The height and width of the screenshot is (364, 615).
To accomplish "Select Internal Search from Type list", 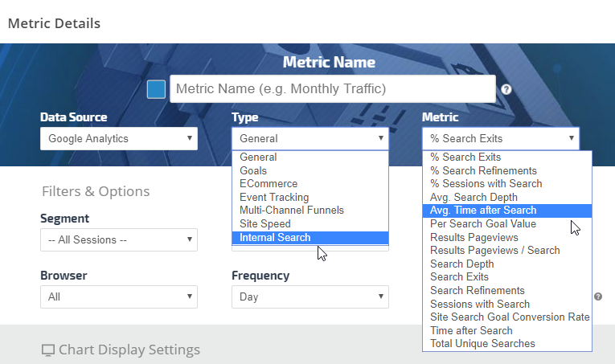I will [310, 237].
